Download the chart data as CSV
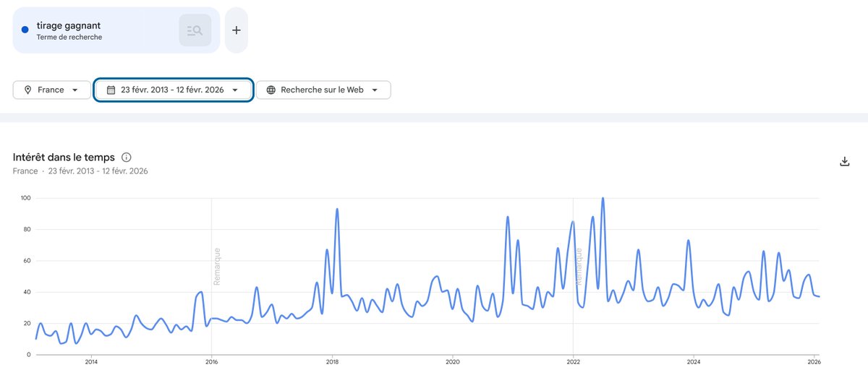The height and width of the screenshot is (383, 868). tap(844, 161)
